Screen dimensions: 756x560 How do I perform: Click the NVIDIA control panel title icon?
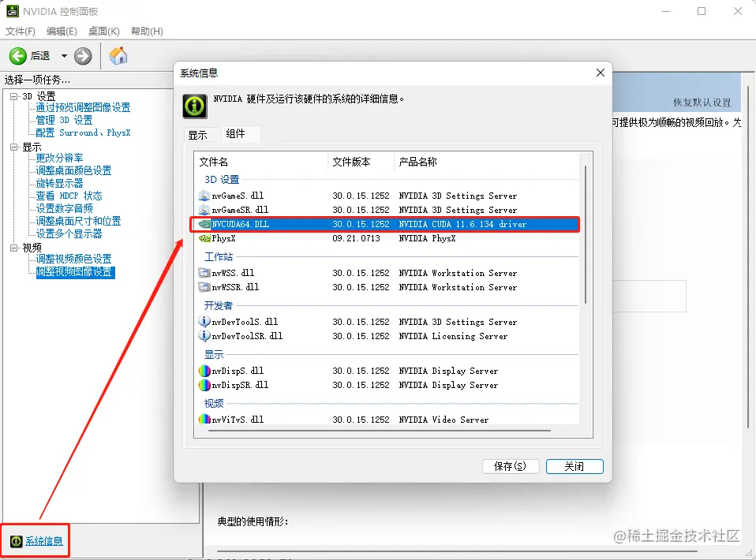click(13, 11)
